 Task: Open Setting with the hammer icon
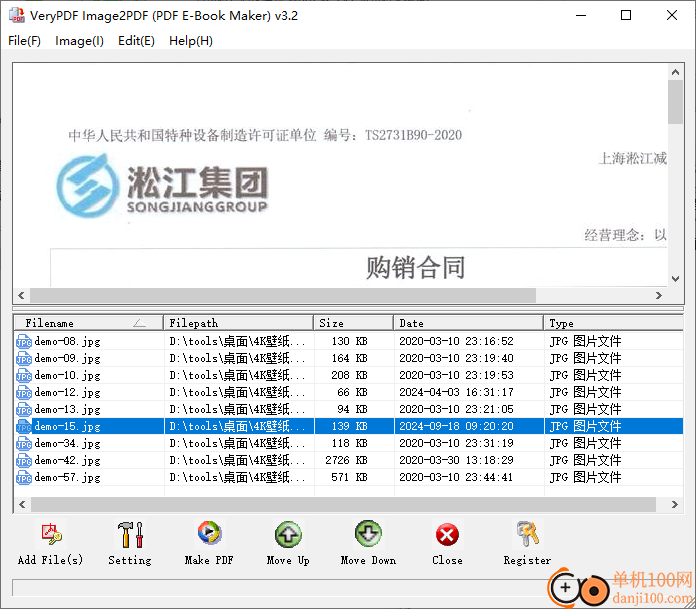(x=130, y=534)
